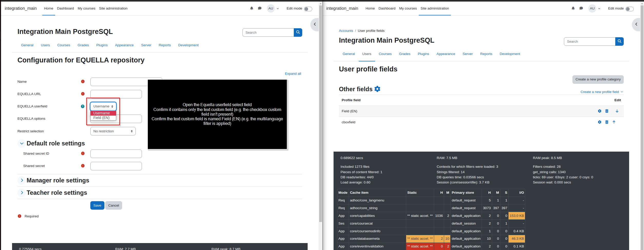Image resolution: width=644 pixels, height=250 pixels.
Task: Open user menu arrow in right window
Action: pyautogui.click(x=599, y=9)
